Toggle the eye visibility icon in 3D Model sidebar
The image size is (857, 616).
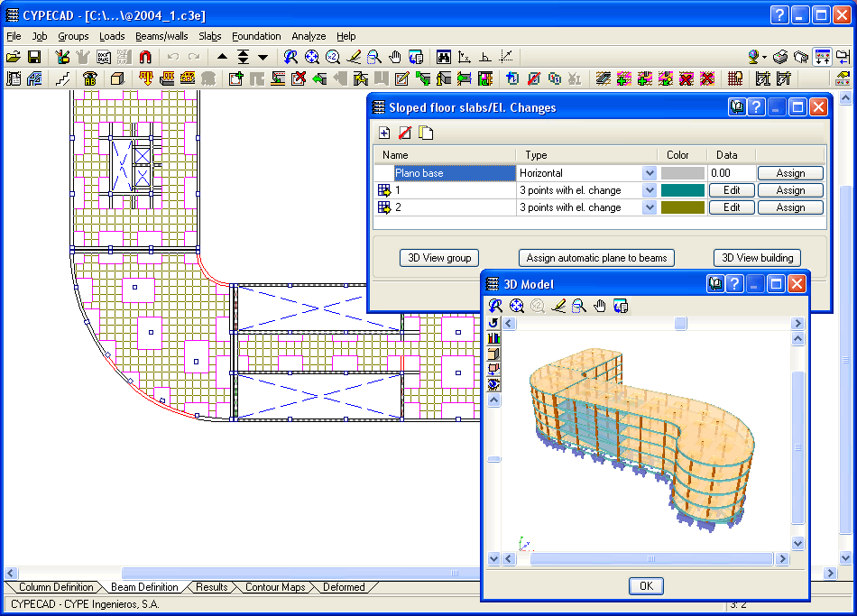[493, 383]
